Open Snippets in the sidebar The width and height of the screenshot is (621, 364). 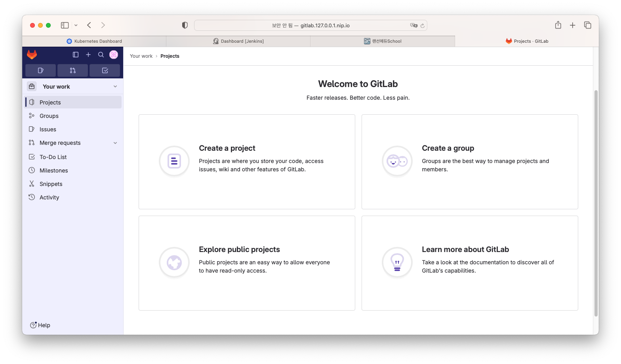73,184
